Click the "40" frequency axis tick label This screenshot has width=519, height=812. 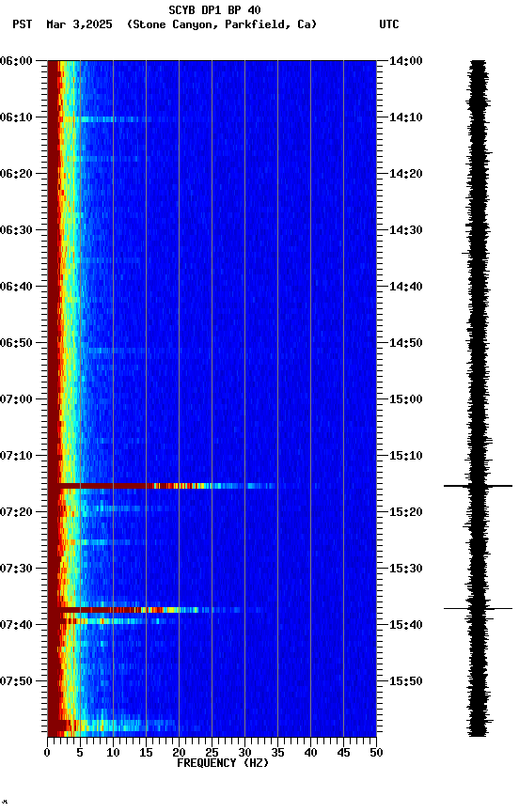pyautogui.click(x=310, y=753)
